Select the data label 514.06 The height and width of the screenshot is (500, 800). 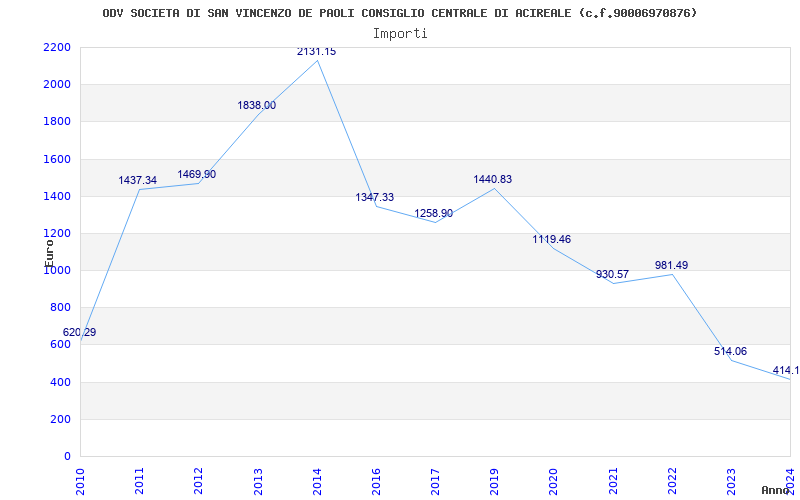point(730,351)
